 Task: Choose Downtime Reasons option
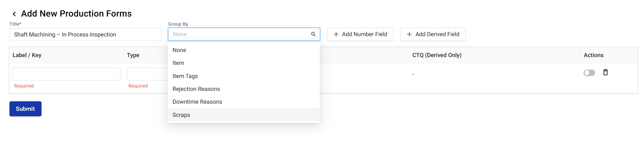(197, 102)
